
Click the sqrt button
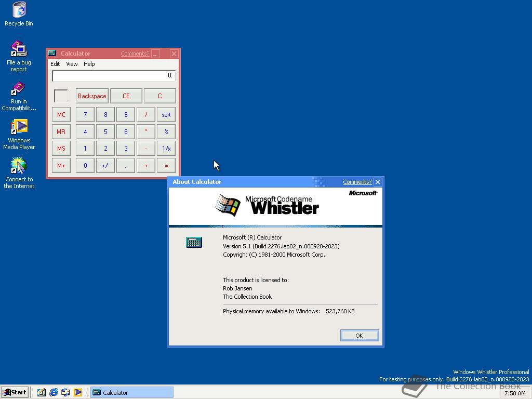167,115
